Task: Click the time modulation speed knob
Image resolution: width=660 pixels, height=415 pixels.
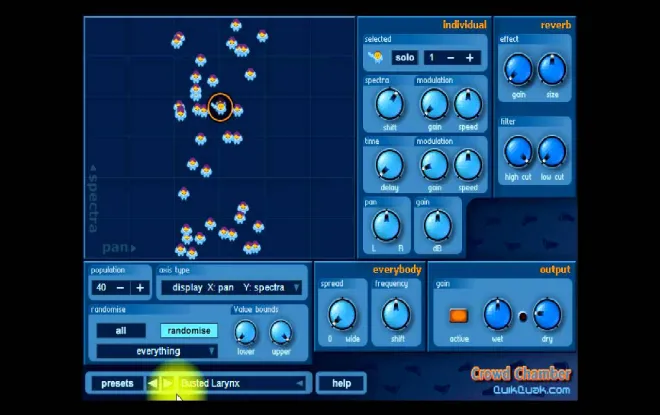Action: [468, 165]
